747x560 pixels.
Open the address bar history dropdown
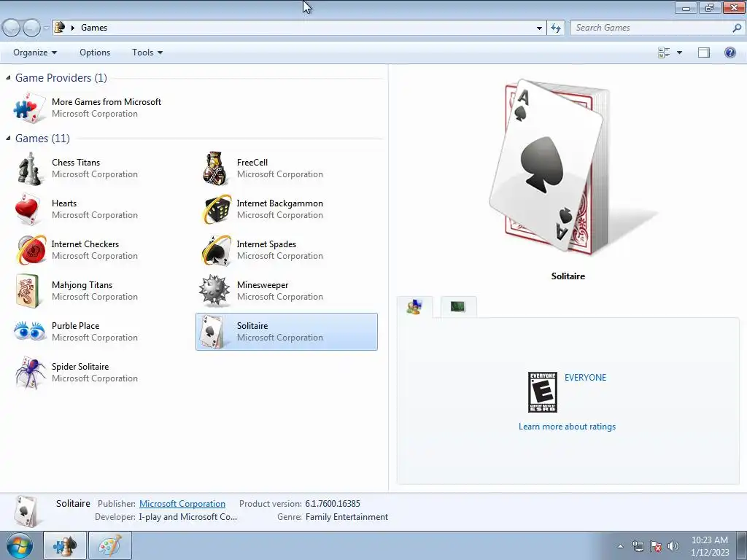coord(539,28)
